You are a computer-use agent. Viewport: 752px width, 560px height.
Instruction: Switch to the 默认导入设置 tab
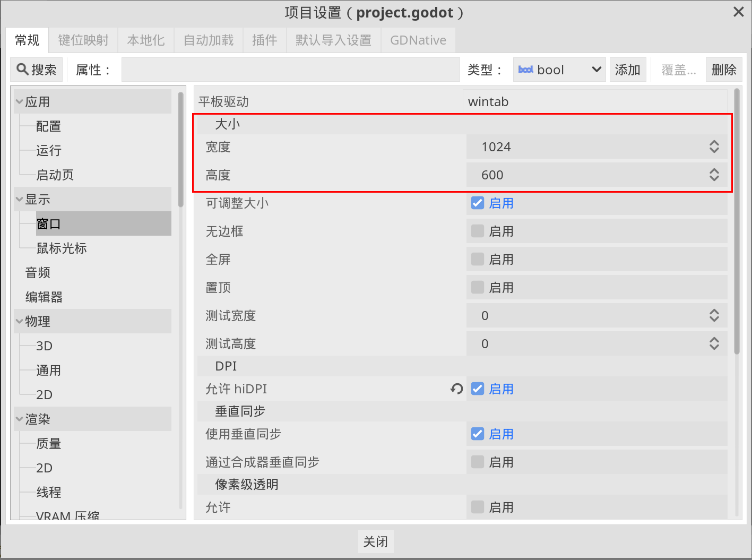pos(334,40)
